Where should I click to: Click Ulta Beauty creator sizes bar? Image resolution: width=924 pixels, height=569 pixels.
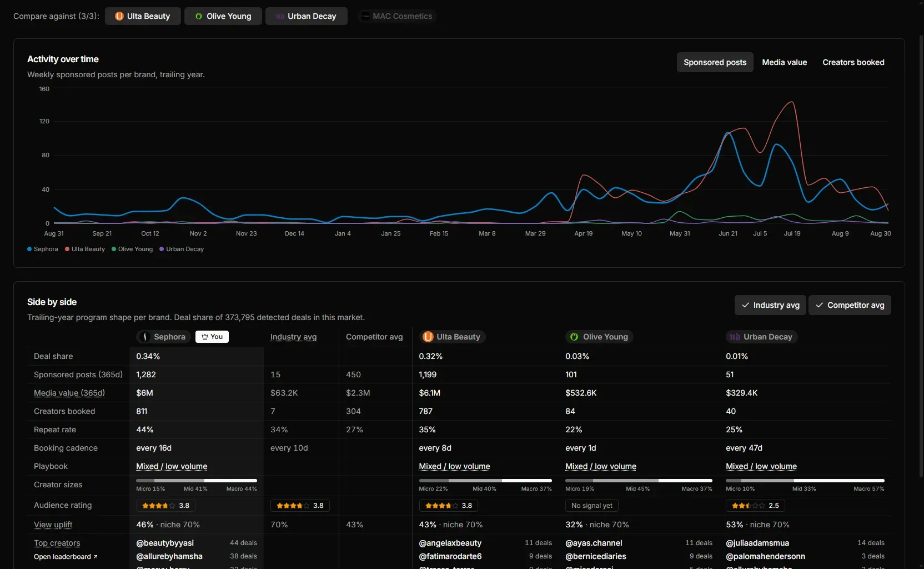tap(485, 481)
